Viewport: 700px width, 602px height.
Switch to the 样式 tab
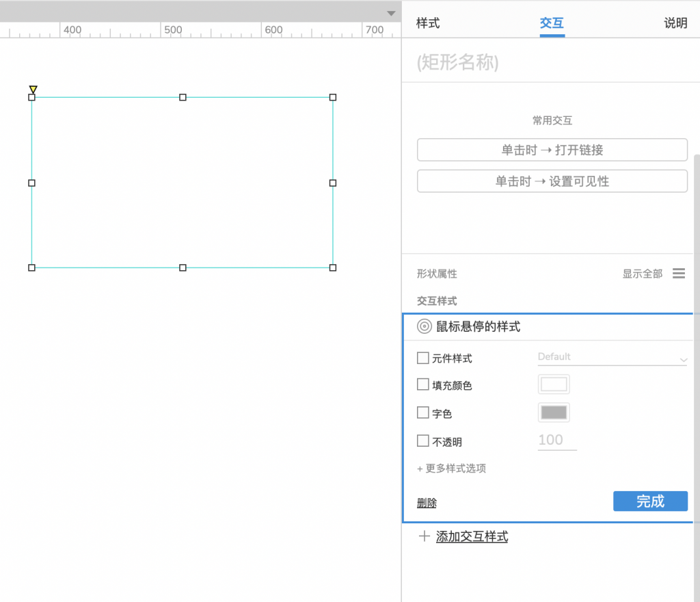pos(428,23)
